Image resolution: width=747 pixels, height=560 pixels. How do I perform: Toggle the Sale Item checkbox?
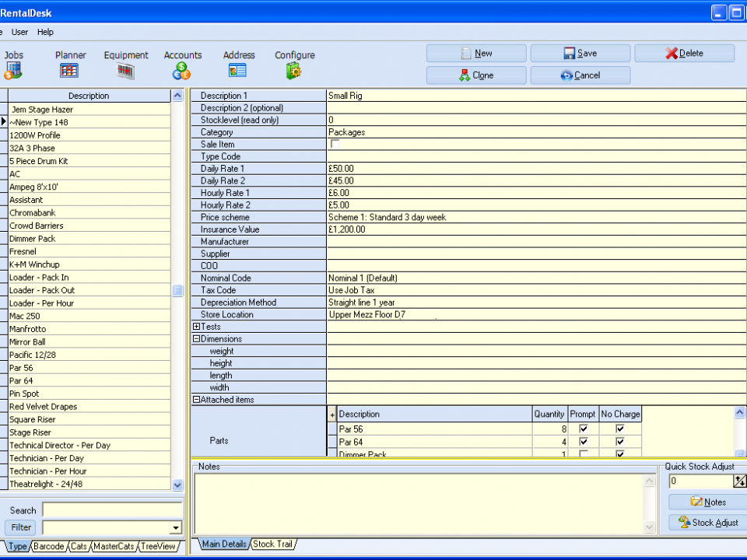335,145
